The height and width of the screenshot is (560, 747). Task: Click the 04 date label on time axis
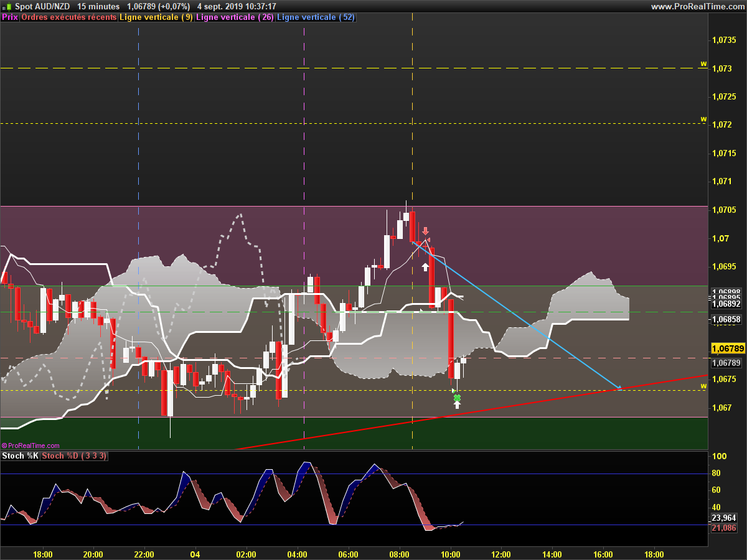[195, 554]
